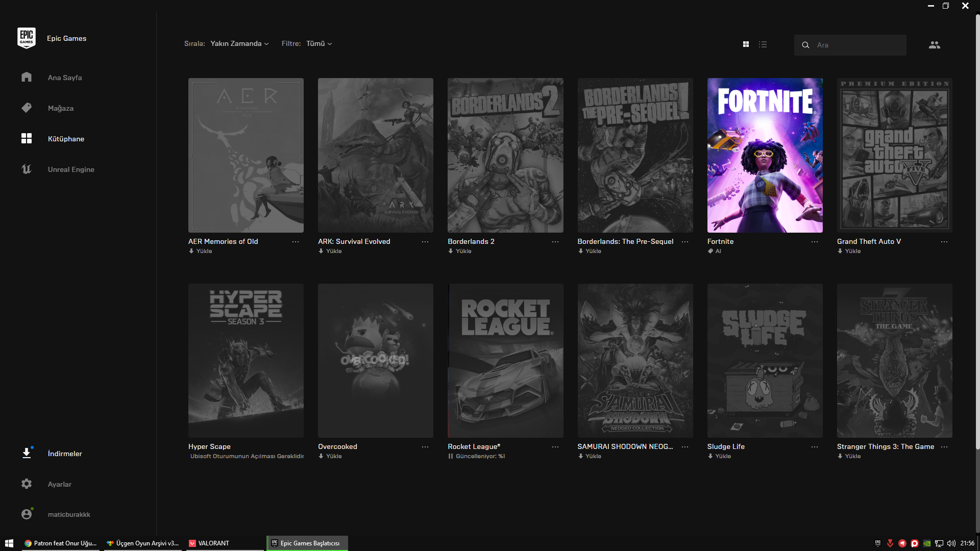Open Ayarlar menu item
The image size is (980, 551).
click(60, 484)
